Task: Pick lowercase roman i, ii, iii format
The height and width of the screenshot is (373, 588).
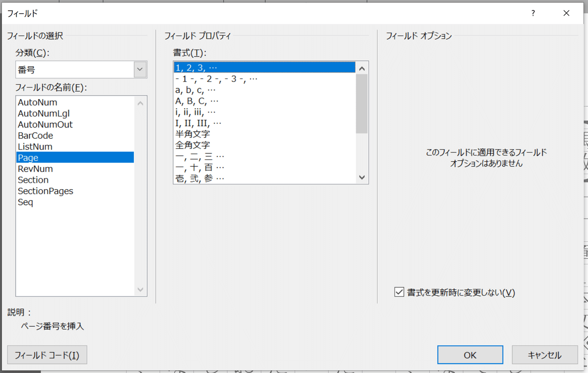Action: (265, 112)
